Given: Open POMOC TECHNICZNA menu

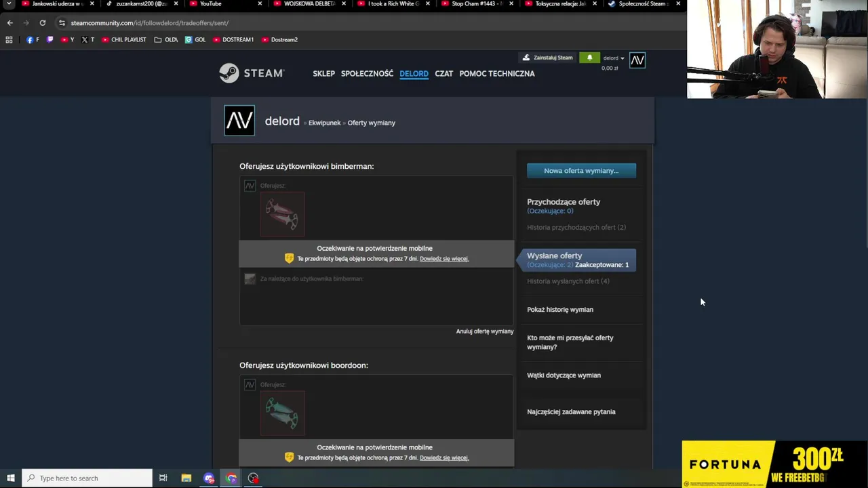Looking at the screenshot, I should pyautogui.click(x=497, y=73).
